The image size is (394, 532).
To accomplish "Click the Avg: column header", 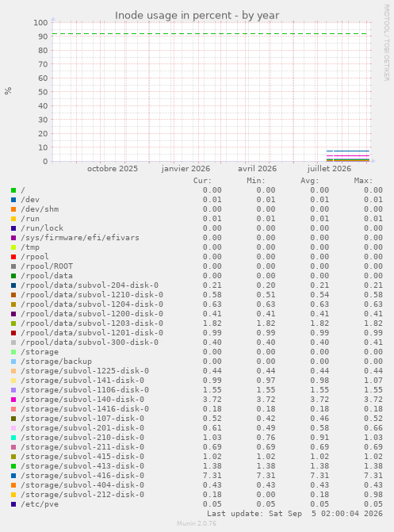I will 310,181.
